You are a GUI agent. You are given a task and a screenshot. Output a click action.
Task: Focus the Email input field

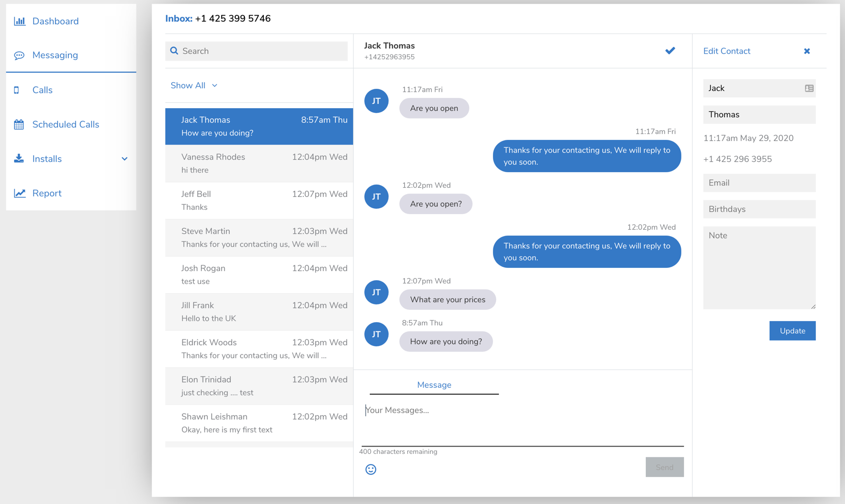click(759, 183)
